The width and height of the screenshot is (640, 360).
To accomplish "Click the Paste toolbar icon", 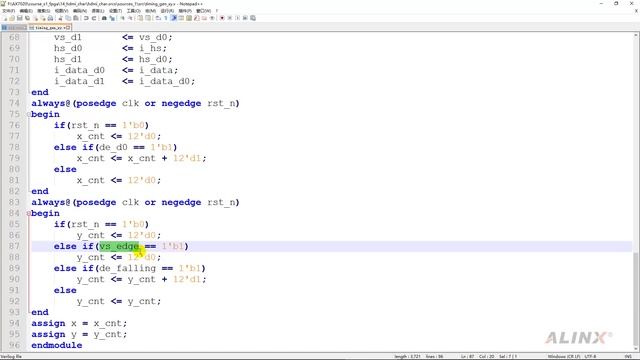I will coord(76,18).
